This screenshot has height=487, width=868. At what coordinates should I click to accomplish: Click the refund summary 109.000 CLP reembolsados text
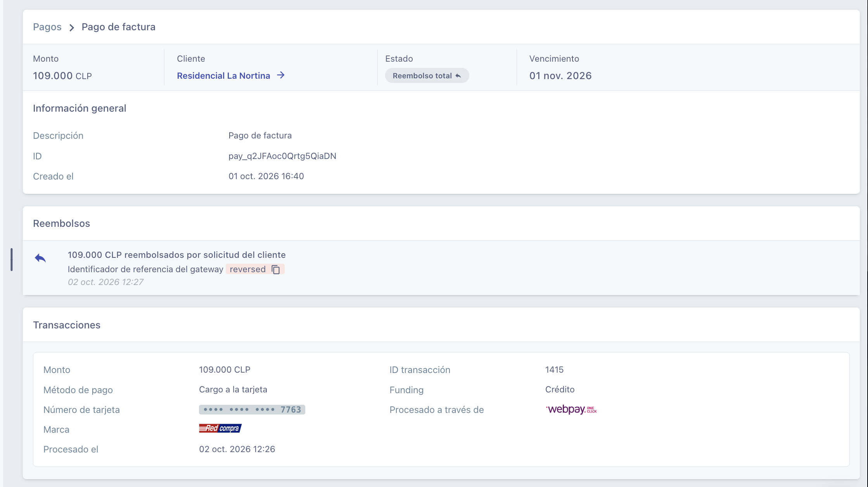[177, 255]
